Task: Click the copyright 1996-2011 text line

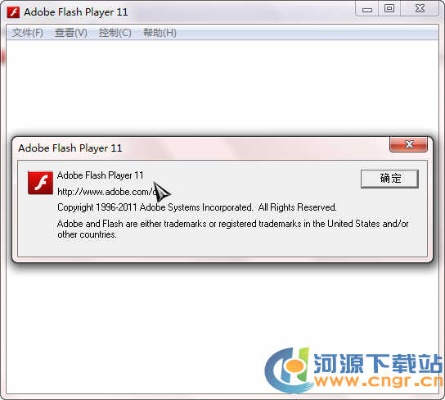Action: 197,207
